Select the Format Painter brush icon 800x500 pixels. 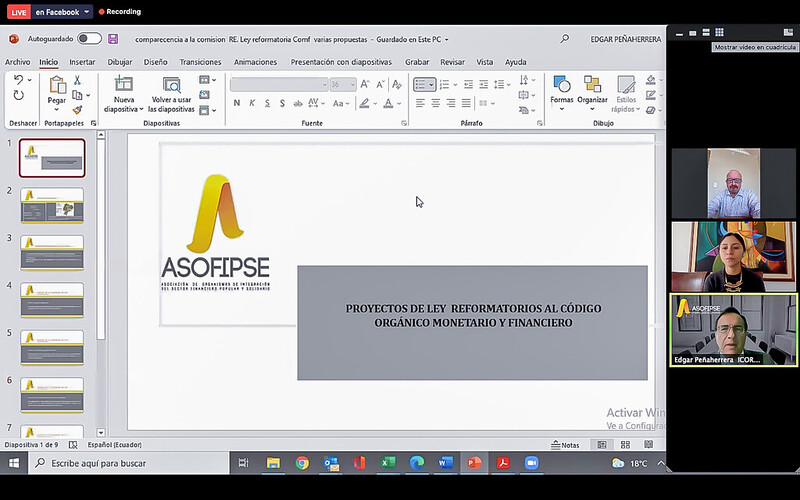tap(77, 110)
